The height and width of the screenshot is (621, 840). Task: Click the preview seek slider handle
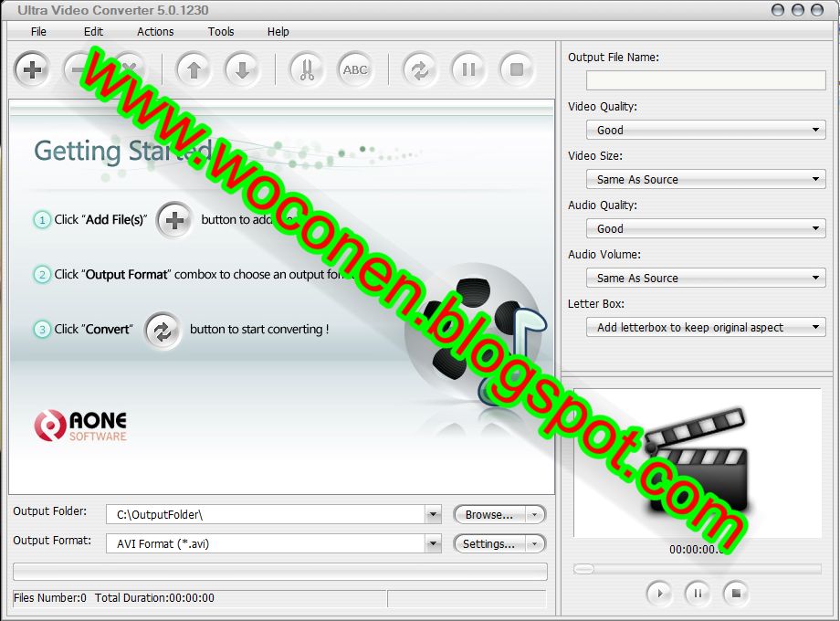[583, 569]
